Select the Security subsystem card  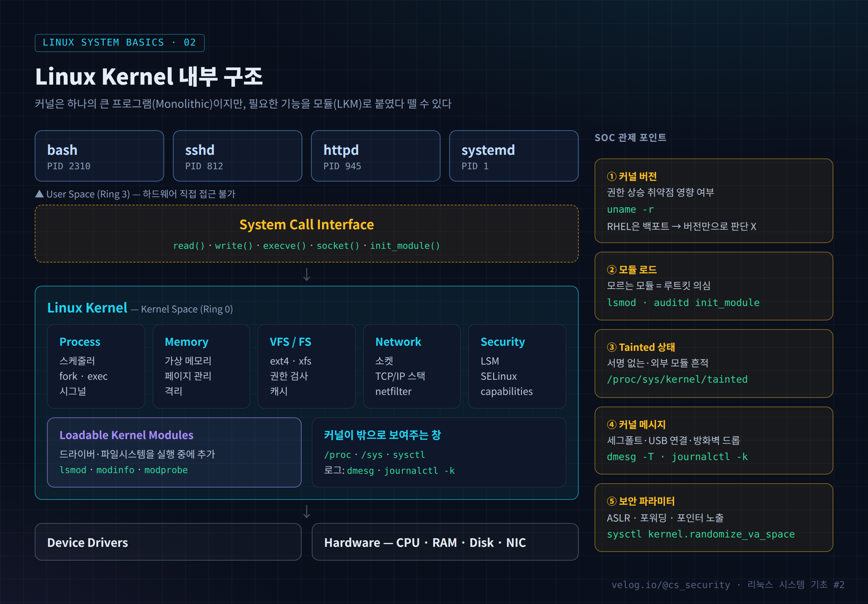click(517, 366)
